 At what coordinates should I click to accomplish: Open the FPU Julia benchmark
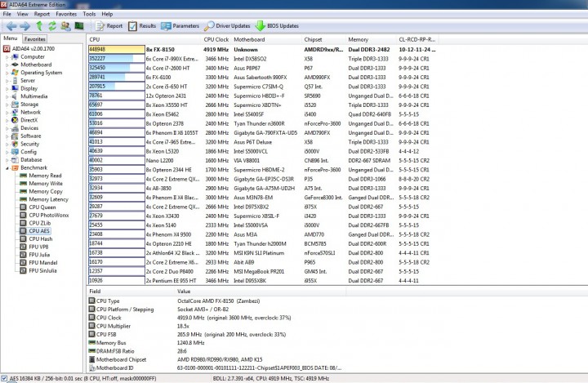click(x=39, y=255)
